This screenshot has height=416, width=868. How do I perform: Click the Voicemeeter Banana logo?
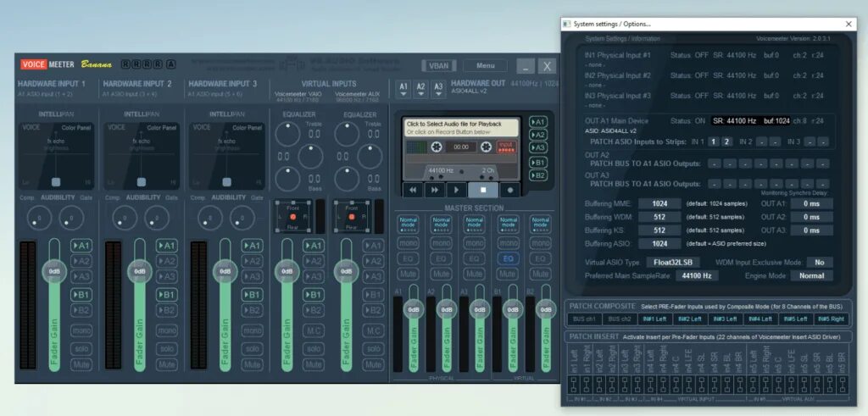66,64
